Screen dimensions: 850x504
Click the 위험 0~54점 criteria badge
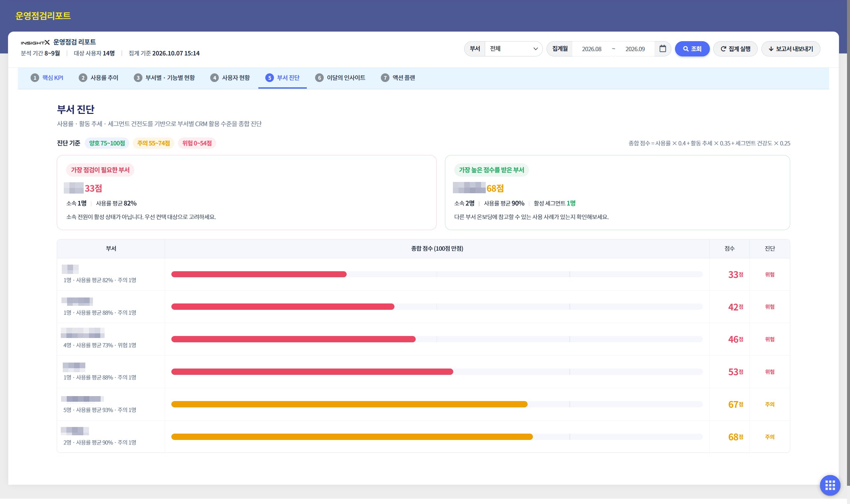point(197,143)
